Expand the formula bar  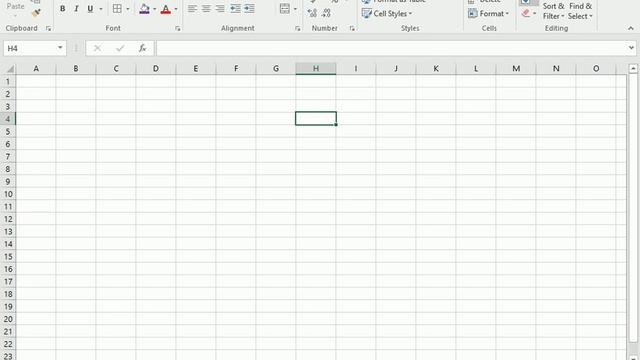(631, 48)
